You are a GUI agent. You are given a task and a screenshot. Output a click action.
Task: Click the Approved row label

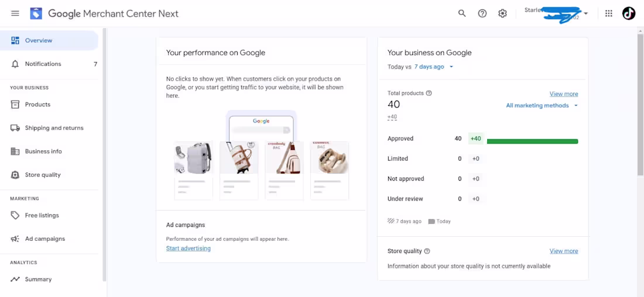point(400,139)
